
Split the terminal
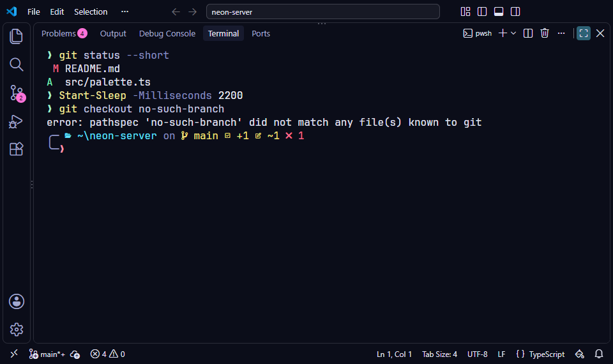(x=528, y=34)
